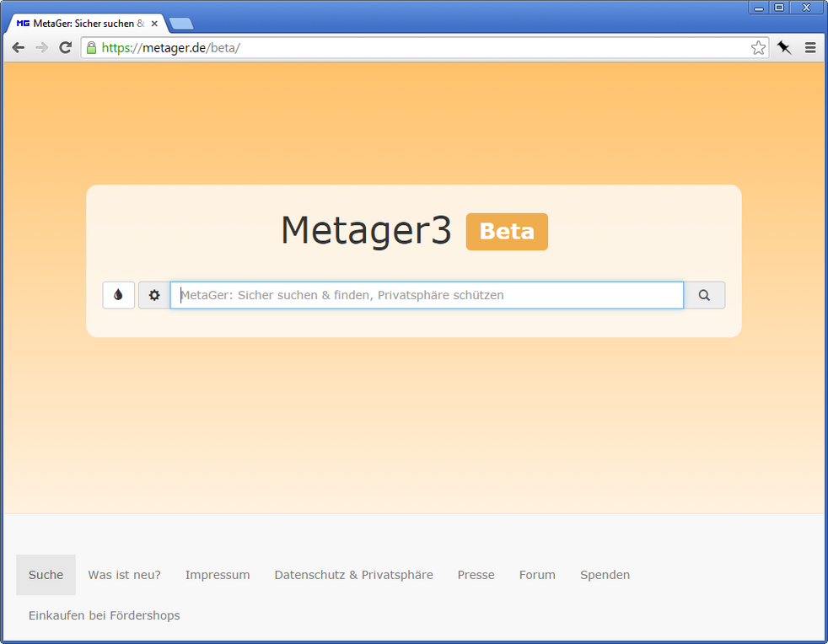This screenshot has height=644, width=828.
Task: Open search settings via the gear icon
Action: point(154,295)
